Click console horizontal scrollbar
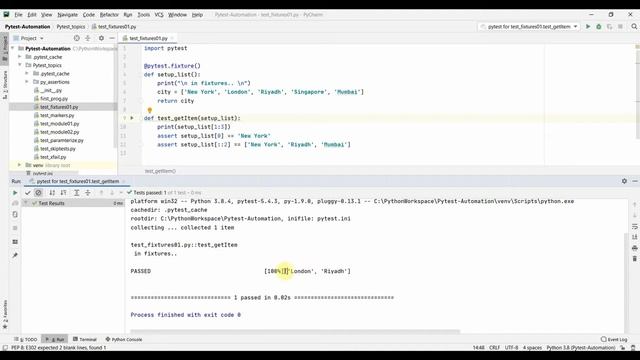The height and width of the screenshot is (360, 640). coord(295,331)
